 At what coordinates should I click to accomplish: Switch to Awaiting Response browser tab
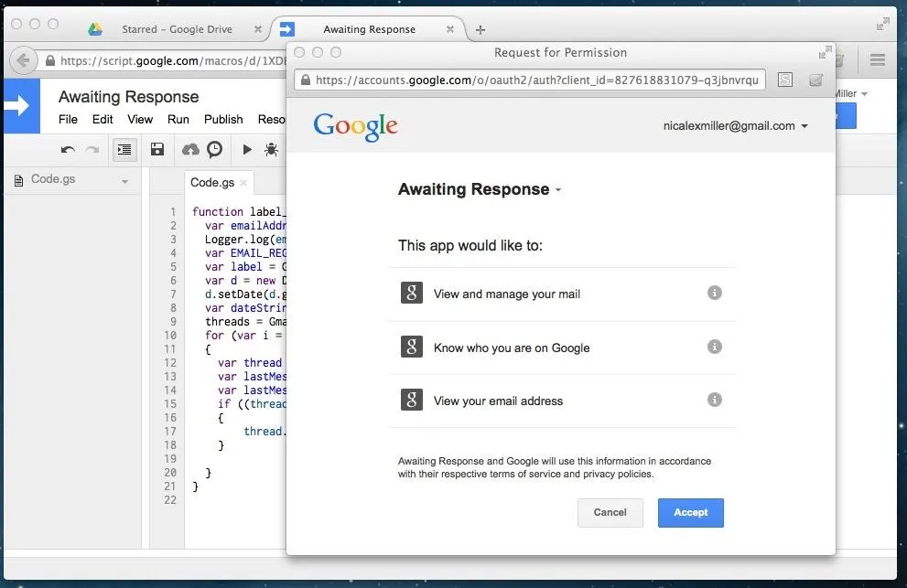369,29
